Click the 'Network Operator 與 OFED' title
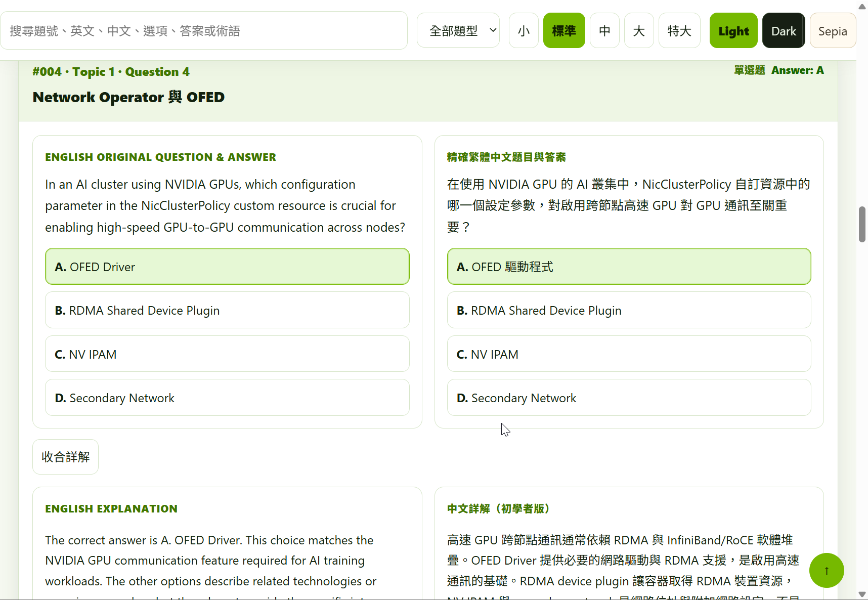 point(128,97)
